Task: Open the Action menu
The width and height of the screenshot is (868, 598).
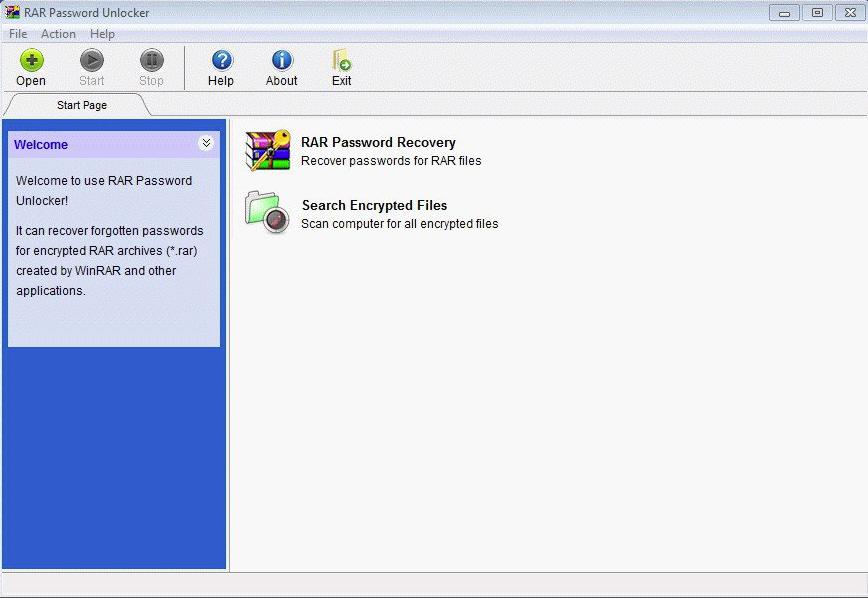Action: tap(58, 34)
